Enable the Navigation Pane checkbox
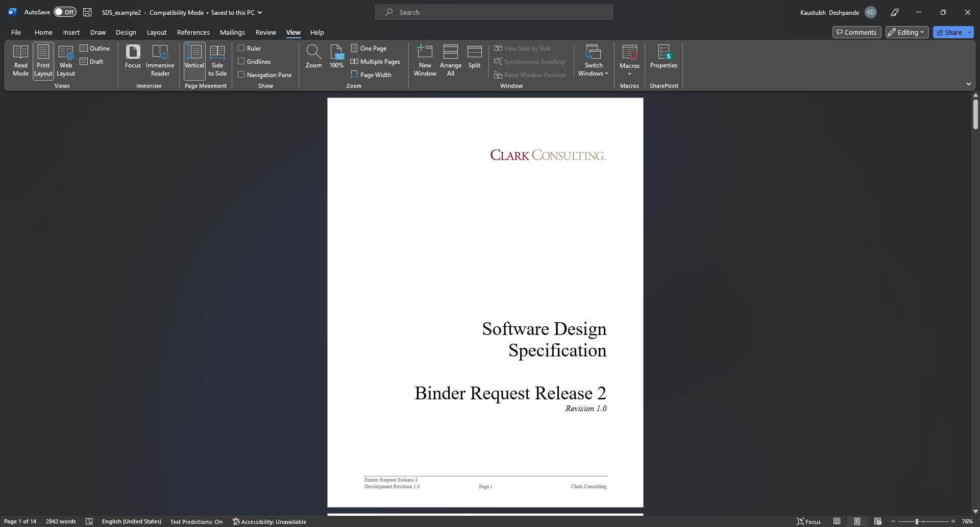This screenshot has height=527, width=980. (241, 75)
